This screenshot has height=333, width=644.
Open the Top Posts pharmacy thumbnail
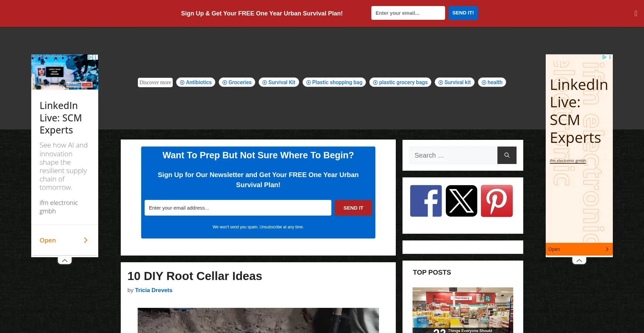(463, 310)
